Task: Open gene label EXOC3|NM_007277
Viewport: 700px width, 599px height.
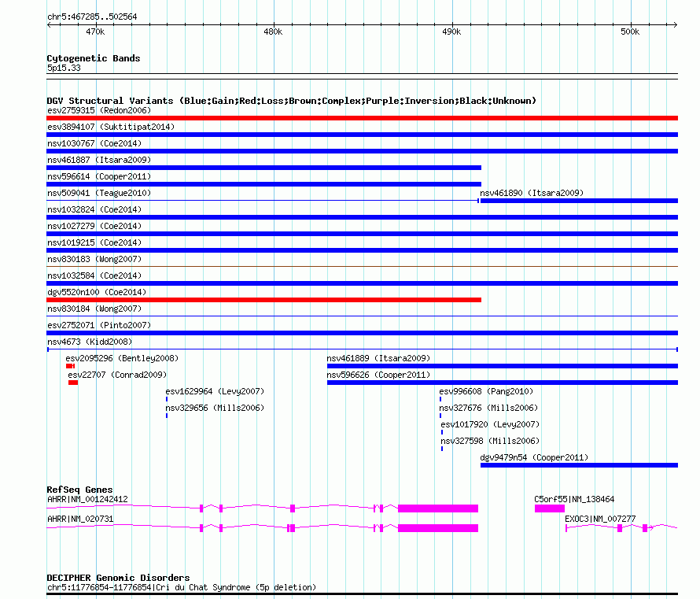Action: (x=600, y=519)
